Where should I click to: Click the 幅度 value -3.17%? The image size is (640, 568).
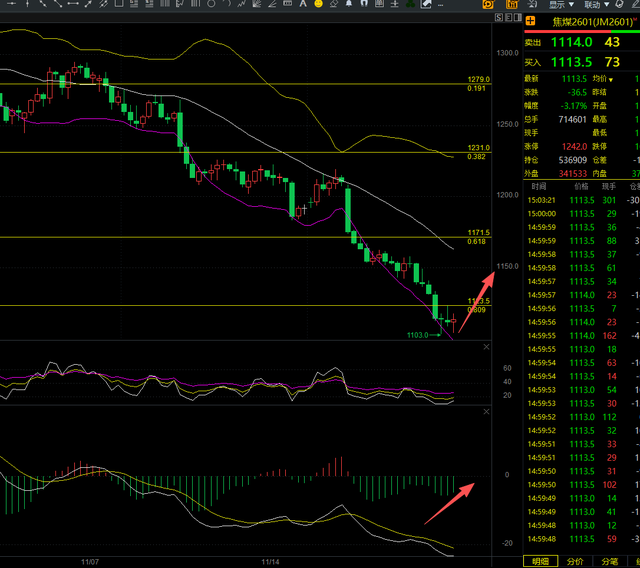coord(573,106)
